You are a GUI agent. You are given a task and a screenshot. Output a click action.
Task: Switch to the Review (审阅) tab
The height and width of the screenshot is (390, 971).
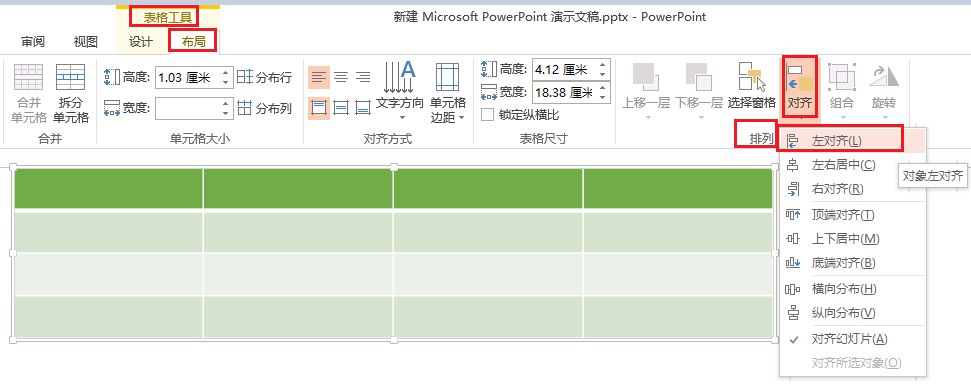[x=33, y=41]
